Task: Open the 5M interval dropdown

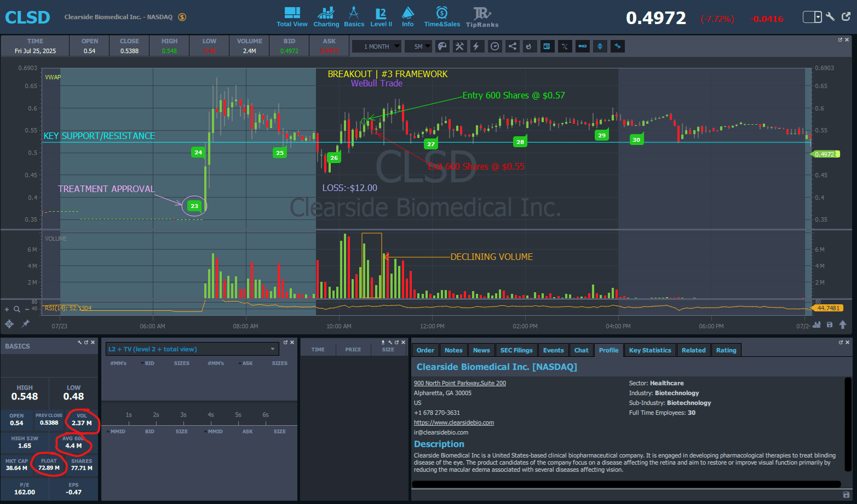Action: click(x=419, y=47)
